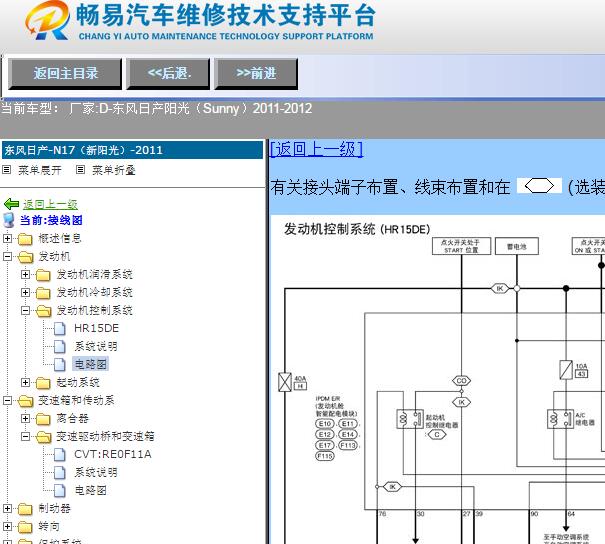Click the 40A fuse symbol in diagram
The width and height of the screenshot is (605, 544).
click(285, 382)
